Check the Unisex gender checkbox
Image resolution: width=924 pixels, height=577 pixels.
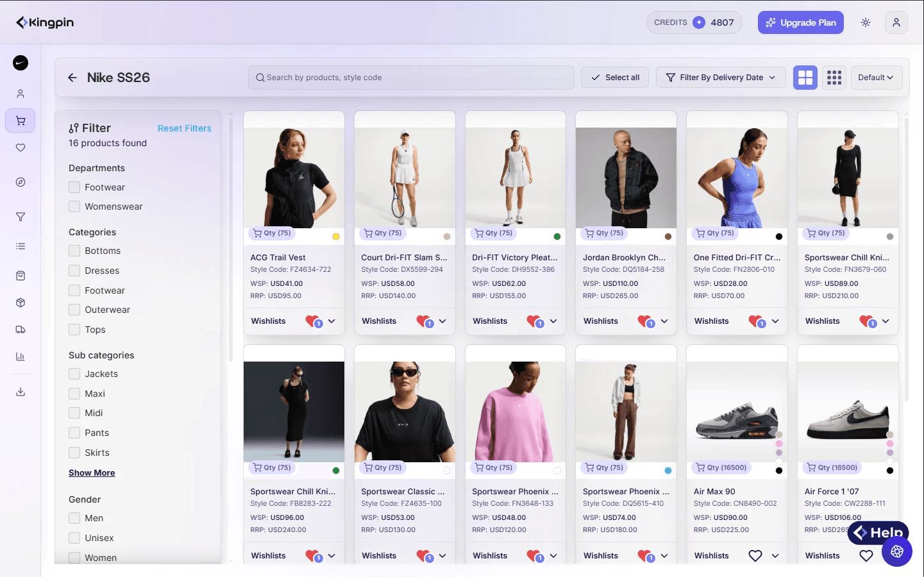(74, 538)
